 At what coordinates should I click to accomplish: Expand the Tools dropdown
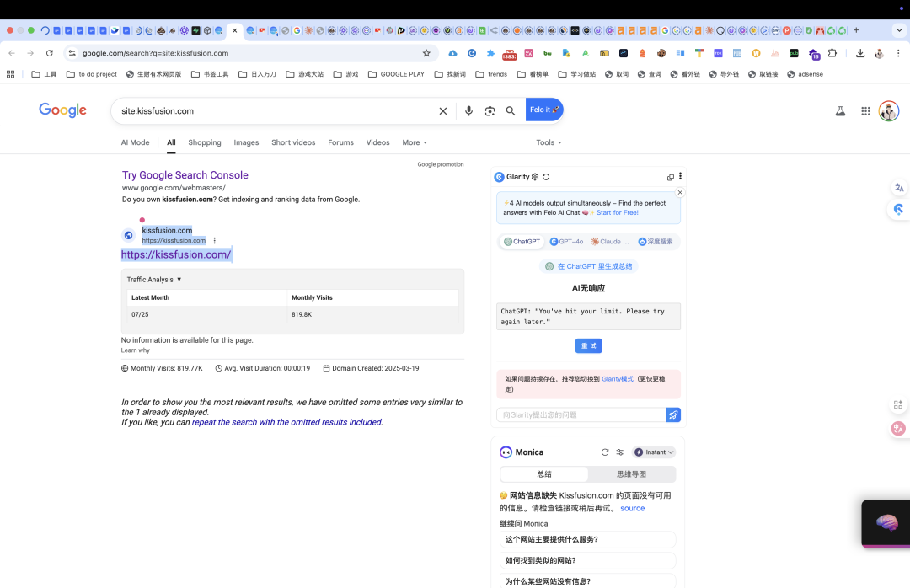point(549,142)
